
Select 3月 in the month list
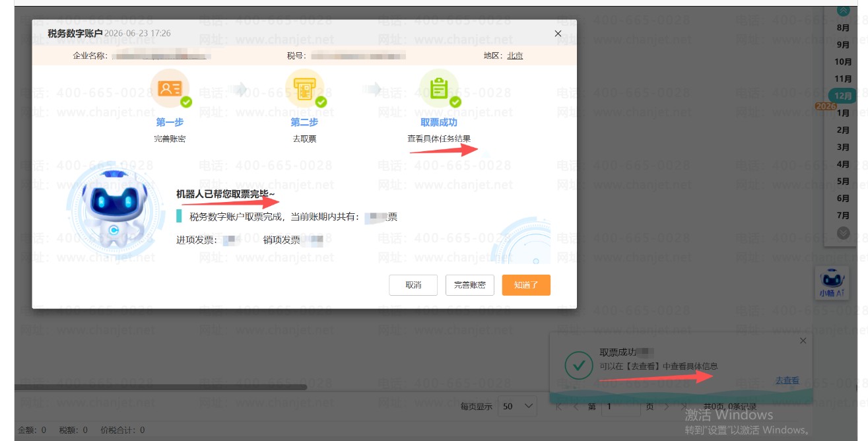(x=843, y=147)
